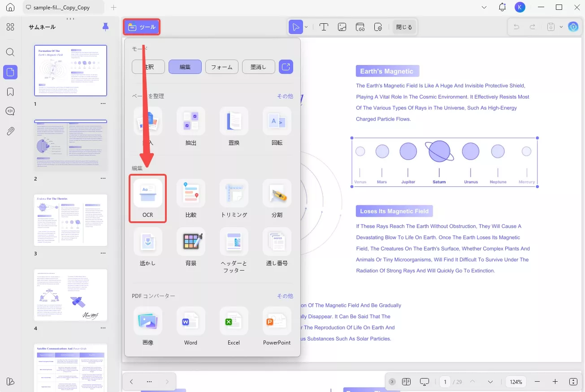This screenshot has width=585, height=392.
Task: Switch to フォーム form mode
Action: point(222,67)
